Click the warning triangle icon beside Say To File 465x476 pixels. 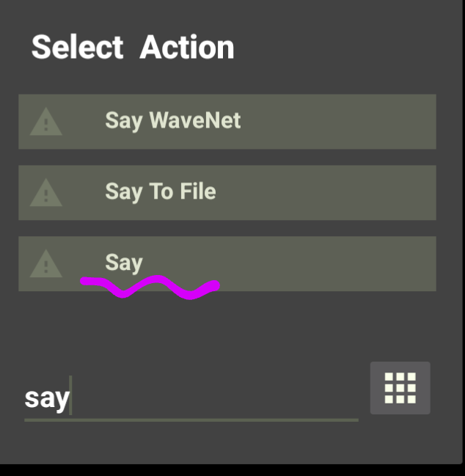point(45,192)
